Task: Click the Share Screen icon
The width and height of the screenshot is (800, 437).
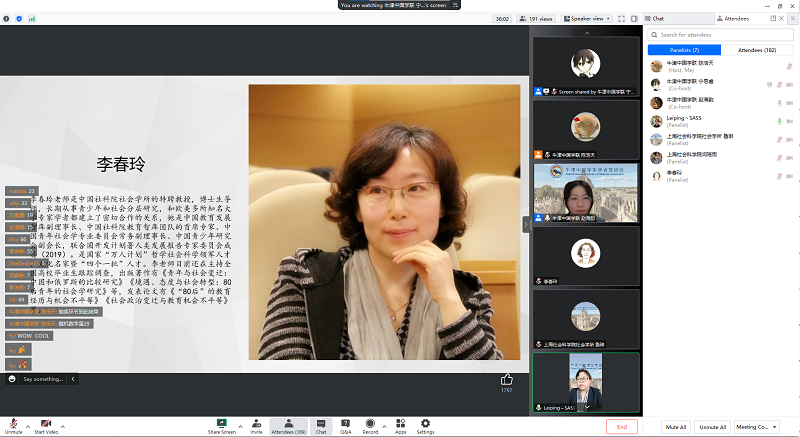Action: [221, 426]
